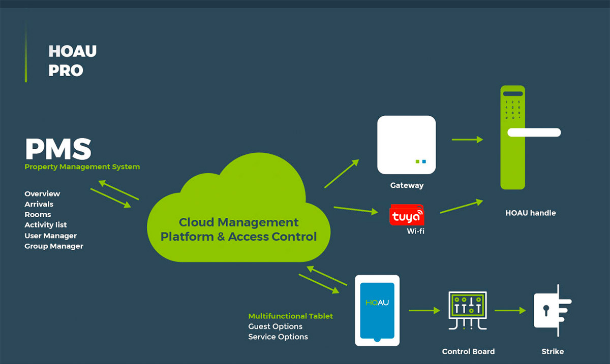Click "Cloud Management Platform & Access Control" text
The image size is (610, 364).
click(238, 229)
